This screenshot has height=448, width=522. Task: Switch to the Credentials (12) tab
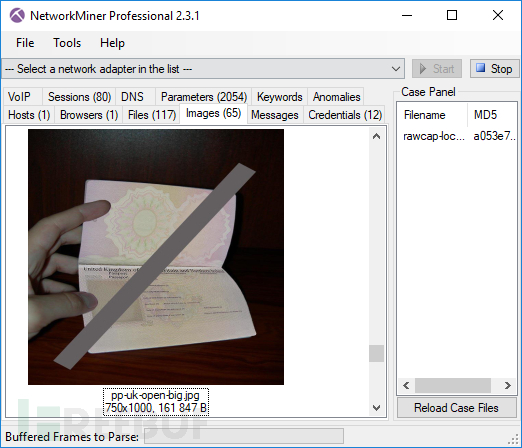[x=345, y=115]
